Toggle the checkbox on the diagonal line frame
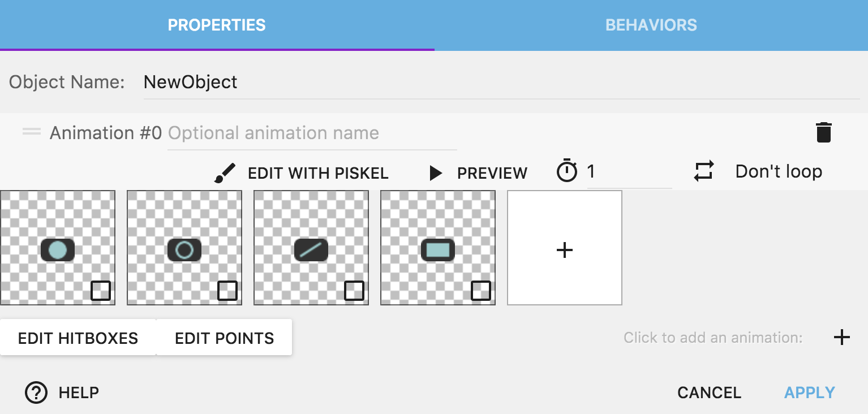 (x=355, y=291)
